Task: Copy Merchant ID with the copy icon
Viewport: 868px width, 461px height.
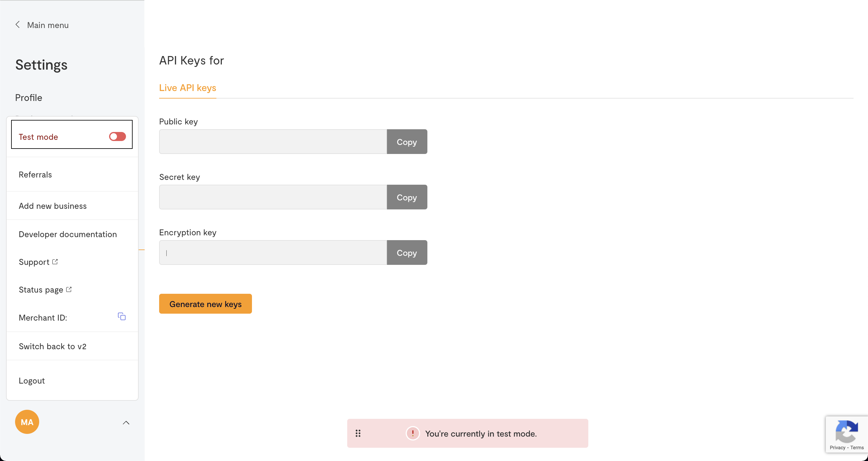Action: tap(122, 316)
